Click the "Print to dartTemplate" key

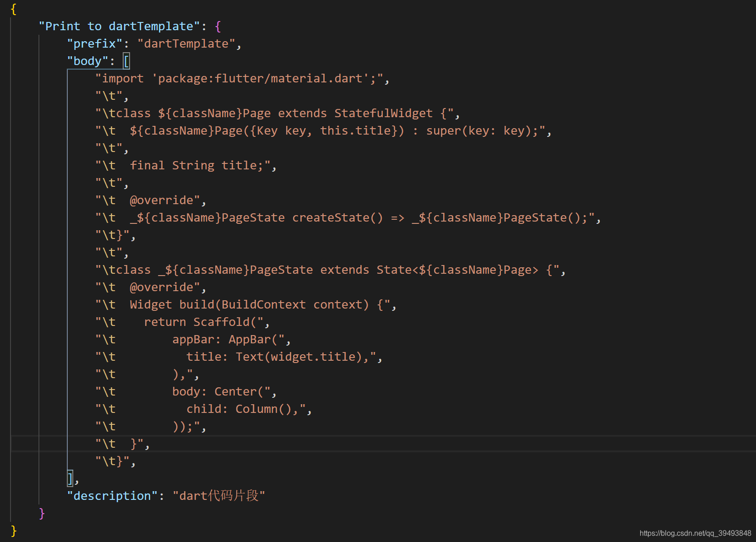pos(120,27)
